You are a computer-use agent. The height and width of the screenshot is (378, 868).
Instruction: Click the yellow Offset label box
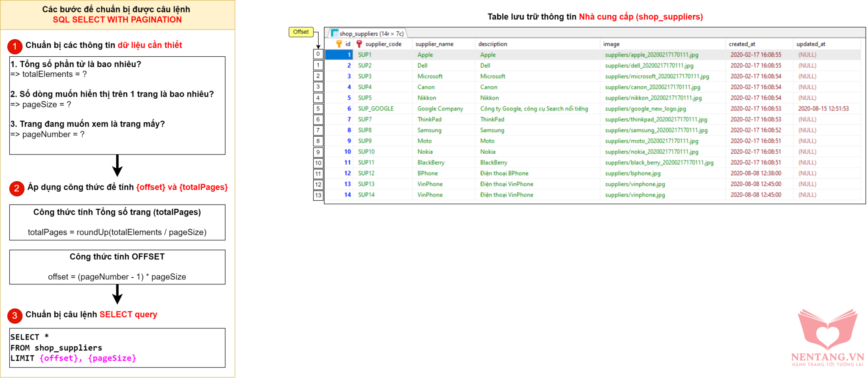click(x=301, y=32)
